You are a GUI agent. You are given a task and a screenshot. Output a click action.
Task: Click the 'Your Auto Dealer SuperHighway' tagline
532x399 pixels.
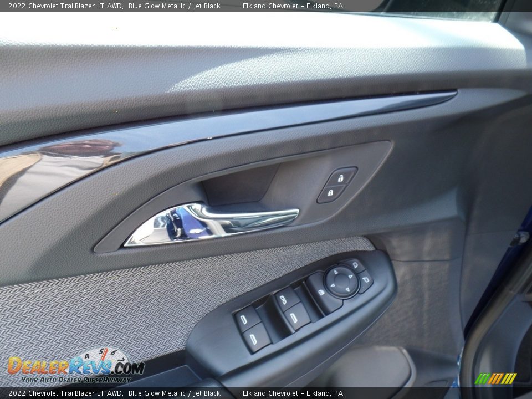tap(76, 380)
